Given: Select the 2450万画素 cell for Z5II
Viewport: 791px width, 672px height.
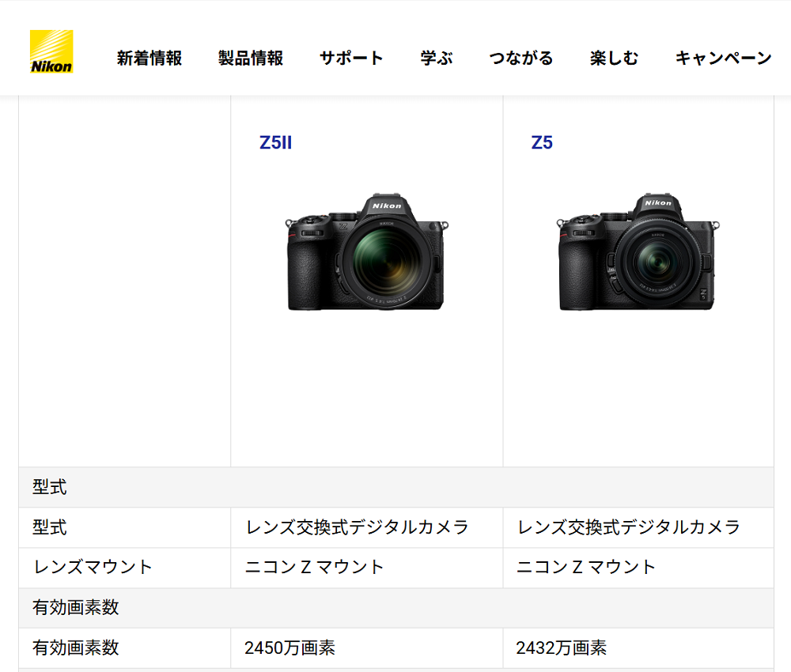Looking at the screenshot, I should coord(367,647).
